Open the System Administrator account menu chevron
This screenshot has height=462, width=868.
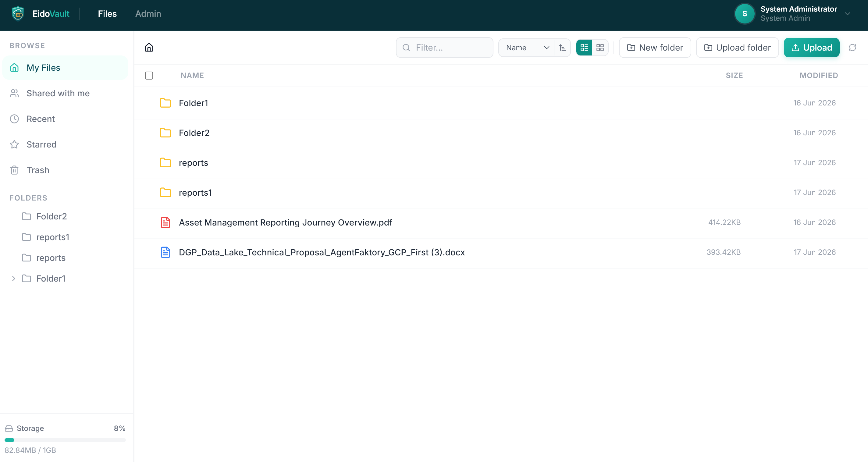[x=848, y=14]
